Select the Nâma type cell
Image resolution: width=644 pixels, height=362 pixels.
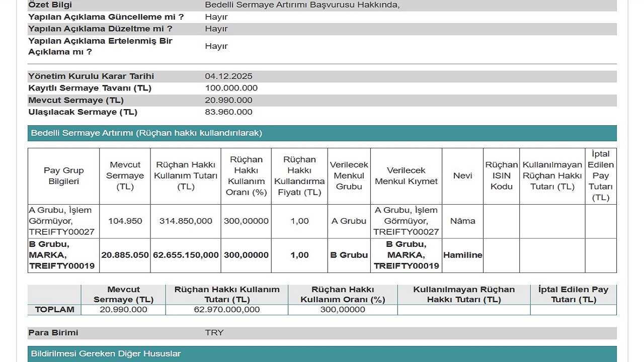(462, 221)
